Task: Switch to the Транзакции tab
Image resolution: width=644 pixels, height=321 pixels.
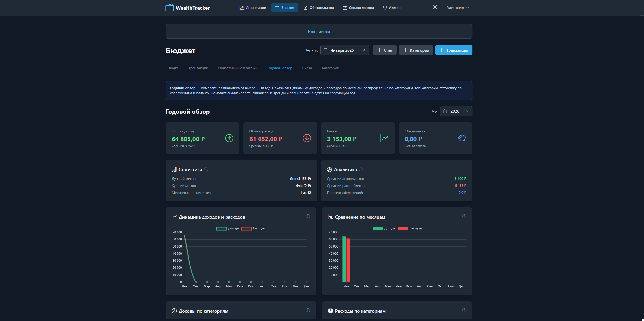Action: [198, 68]
